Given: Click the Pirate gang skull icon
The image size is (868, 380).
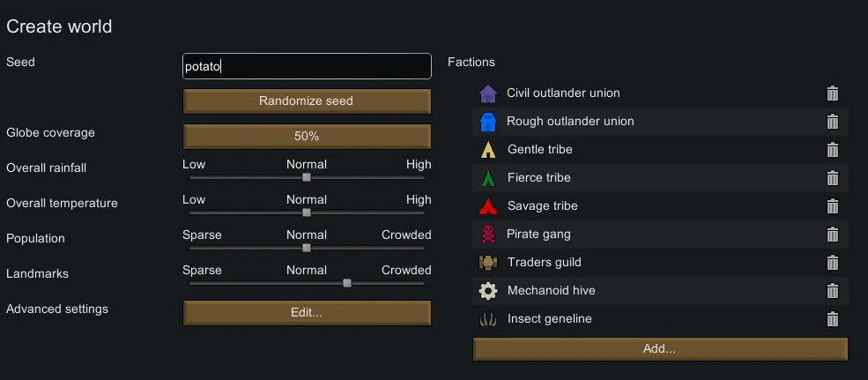Looking at the screenshot, I should (x=488, y=235).
